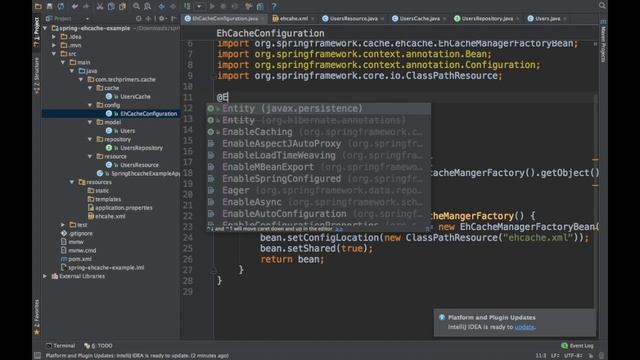Click the Forward navigation arrow icon
Image resolution: width=640 pixels, height=360 pixels.
coord(173,6)
